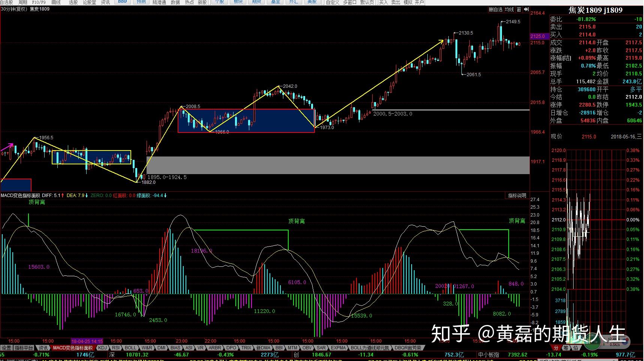The height and width of the screenshot is (361, 644).
Task: Click the 2061.5 low price label
Action: [474, 74]
